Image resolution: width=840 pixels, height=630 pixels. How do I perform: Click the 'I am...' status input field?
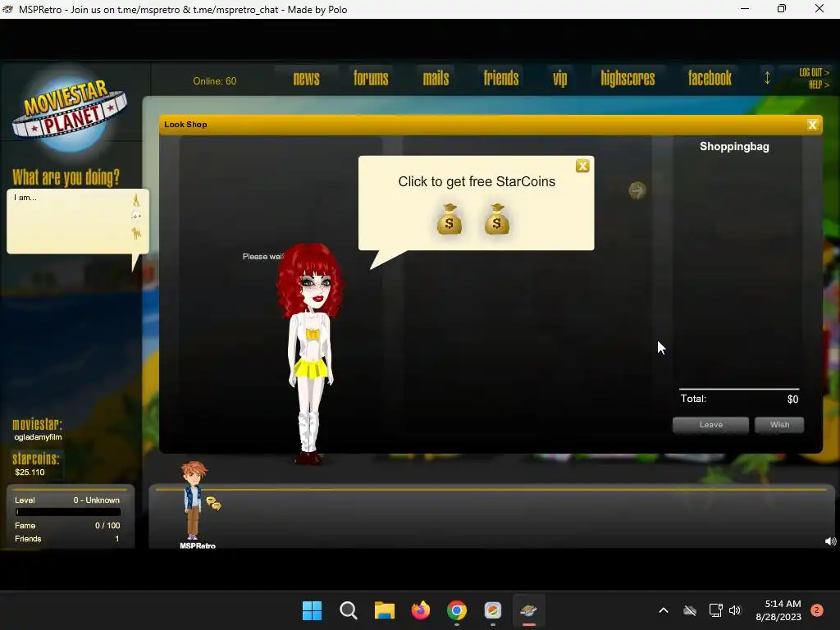pyautogui.click(x=69, y=221)
